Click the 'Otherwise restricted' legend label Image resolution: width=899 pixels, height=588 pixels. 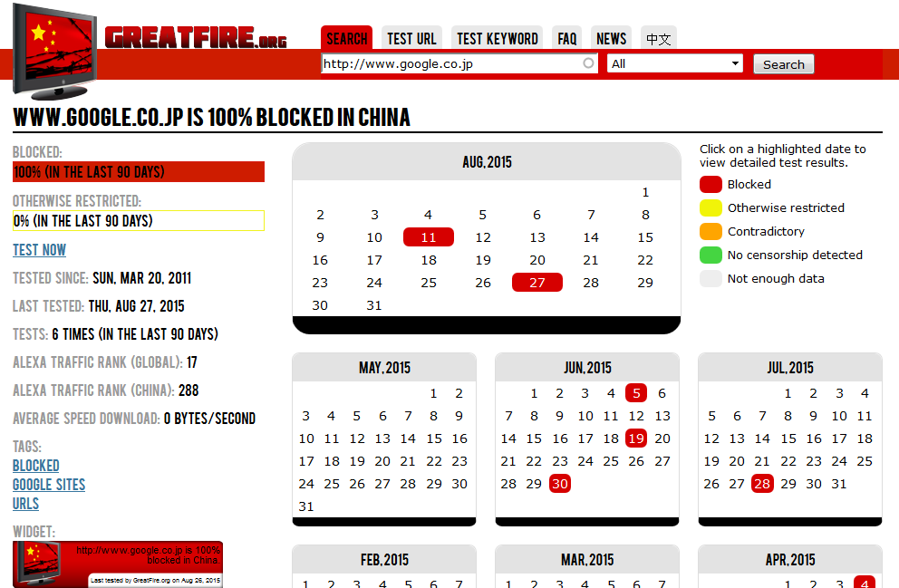(x=786, y=207)
